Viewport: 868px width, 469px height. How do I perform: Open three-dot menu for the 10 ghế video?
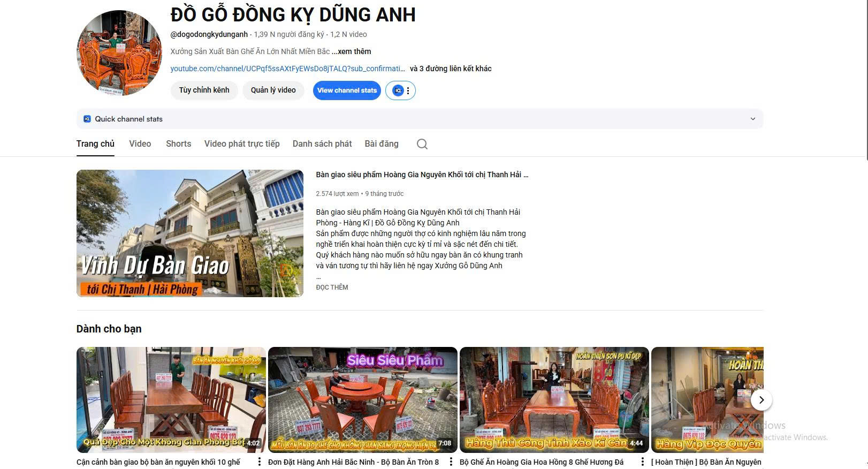pos(260,462)
